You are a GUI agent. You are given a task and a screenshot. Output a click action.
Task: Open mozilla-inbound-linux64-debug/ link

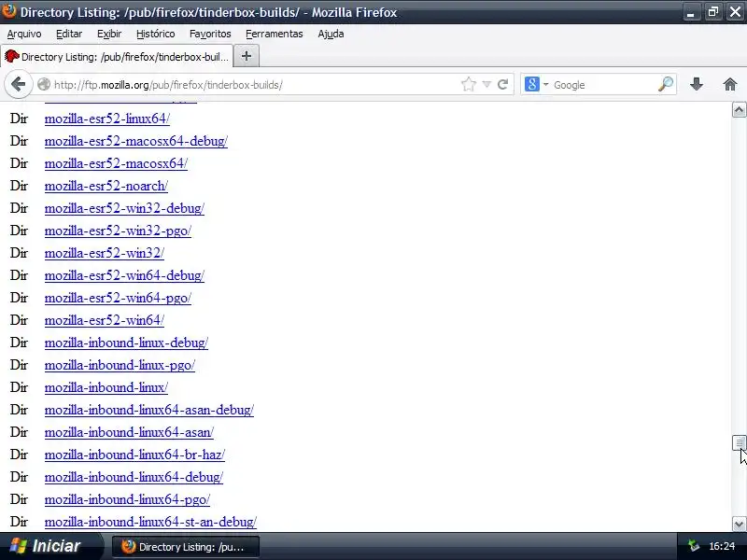point(134,477)
